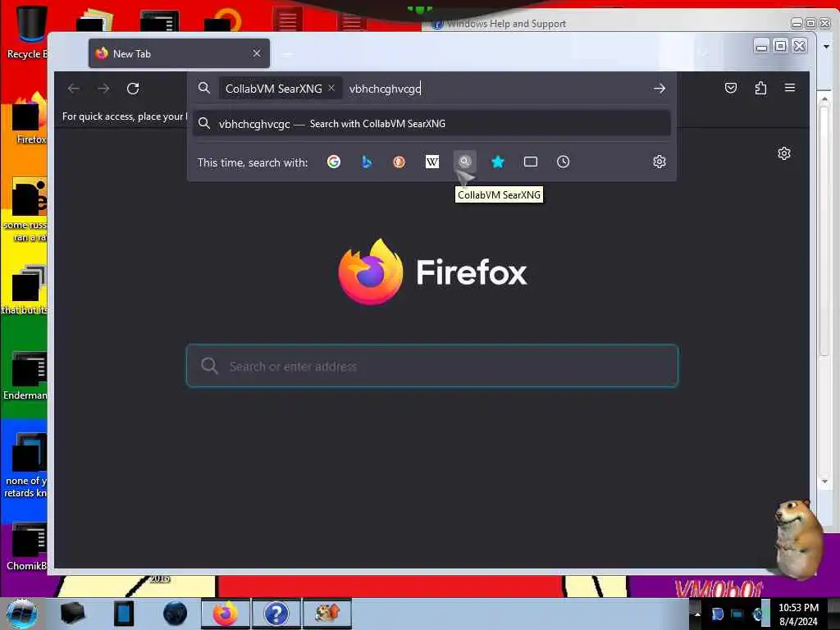Image resolution: width=840 pixels, height=630 pixels.
Task: Click the magnifier icon in address bar
Action: (x=204, y=88)
